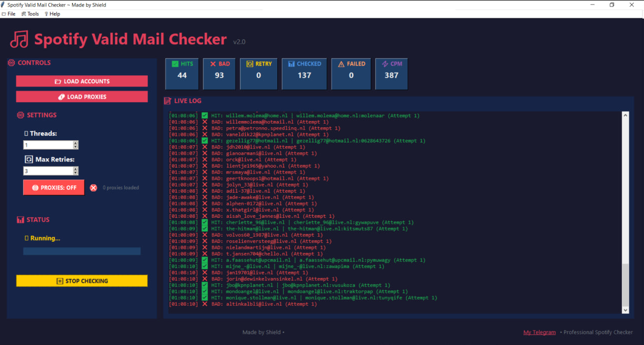Click the folder icon on LOAD ACCOUNTS
This screenshot has height=345, width=644.
tap(58, 81)
